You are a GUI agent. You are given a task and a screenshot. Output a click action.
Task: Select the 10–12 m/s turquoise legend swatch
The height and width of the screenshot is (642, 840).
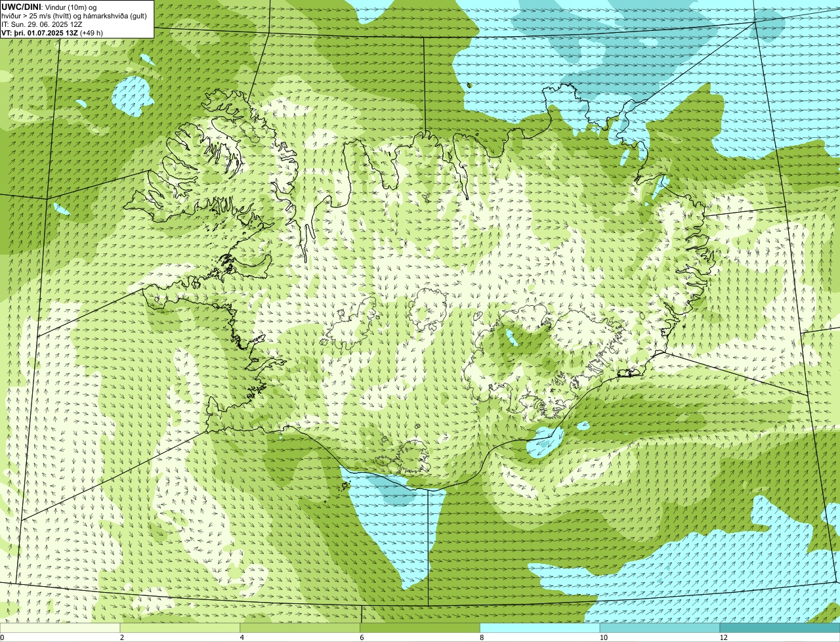pyautogui.click(x=660, y=628)
